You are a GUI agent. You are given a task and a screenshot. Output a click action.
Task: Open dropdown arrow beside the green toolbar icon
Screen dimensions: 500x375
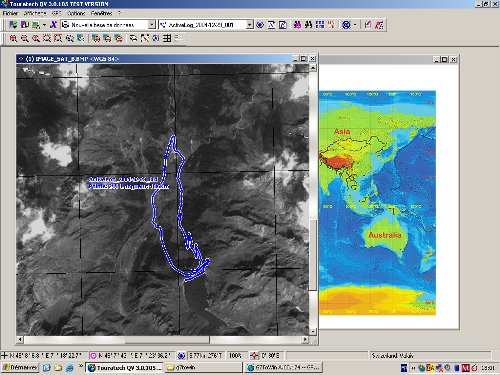pos(44,25)
